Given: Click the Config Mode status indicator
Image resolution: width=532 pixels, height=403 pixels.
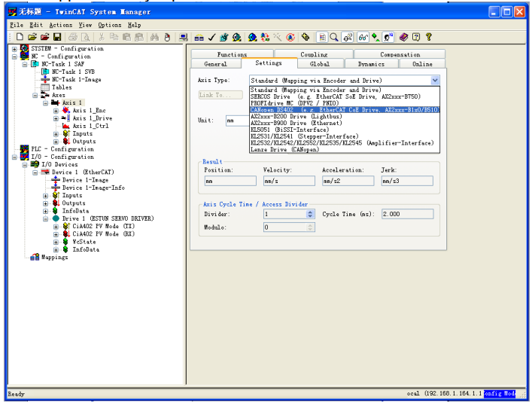Looking at the screenshot, I should point(500,393).
